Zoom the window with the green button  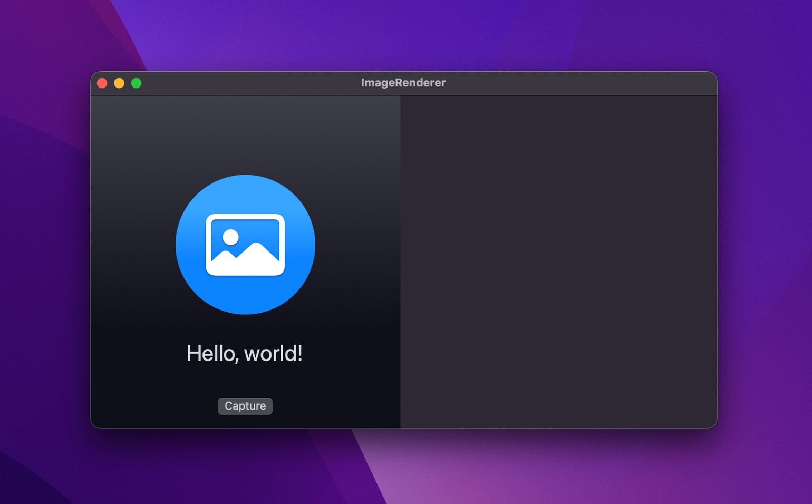coord(136,83)
